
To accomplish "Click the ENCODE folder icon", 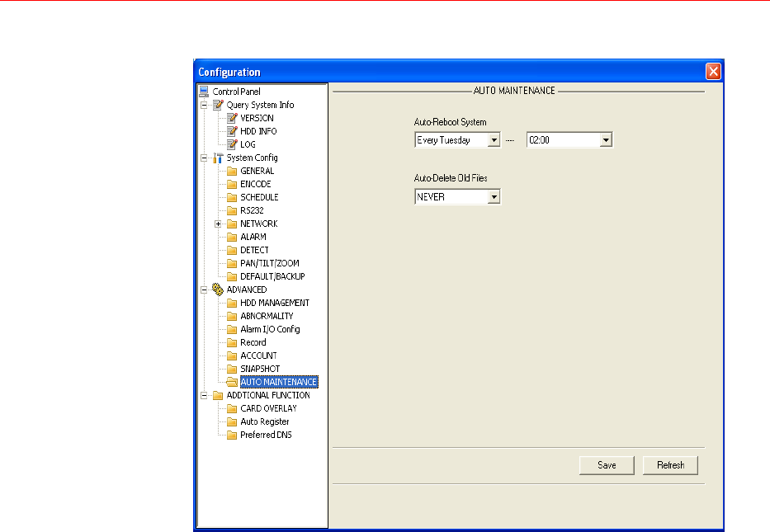I will pyautogui.click(x=232, y=184).
